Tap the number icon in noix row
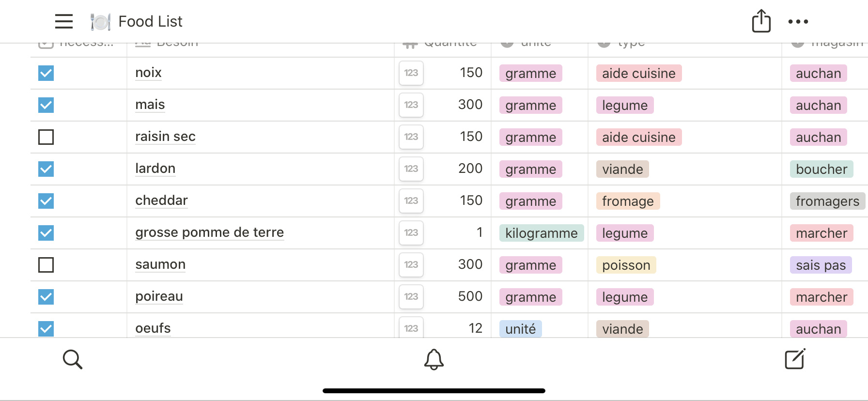This screenshot has width=868, height=401. (411, 73)
